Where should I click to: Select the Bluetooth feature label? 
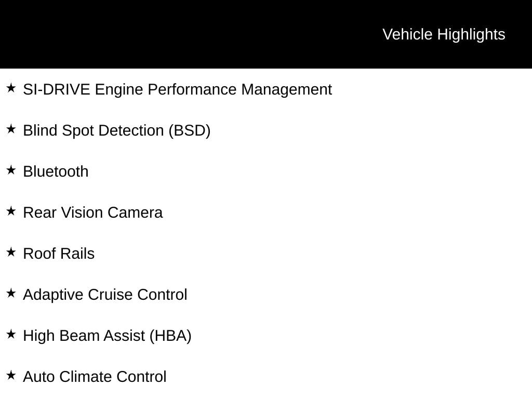tap(56, 171)
